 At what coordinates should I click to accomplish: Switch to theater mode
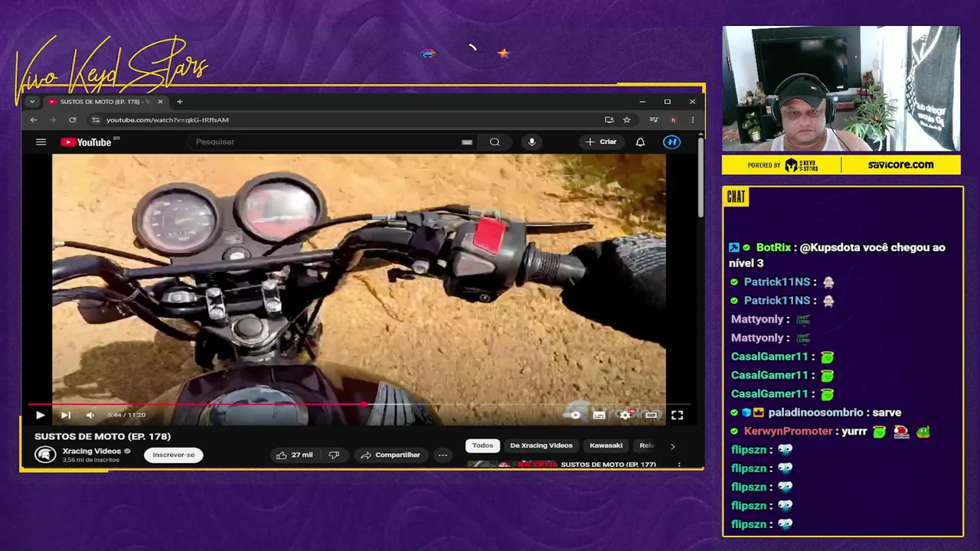coord(651,415)
